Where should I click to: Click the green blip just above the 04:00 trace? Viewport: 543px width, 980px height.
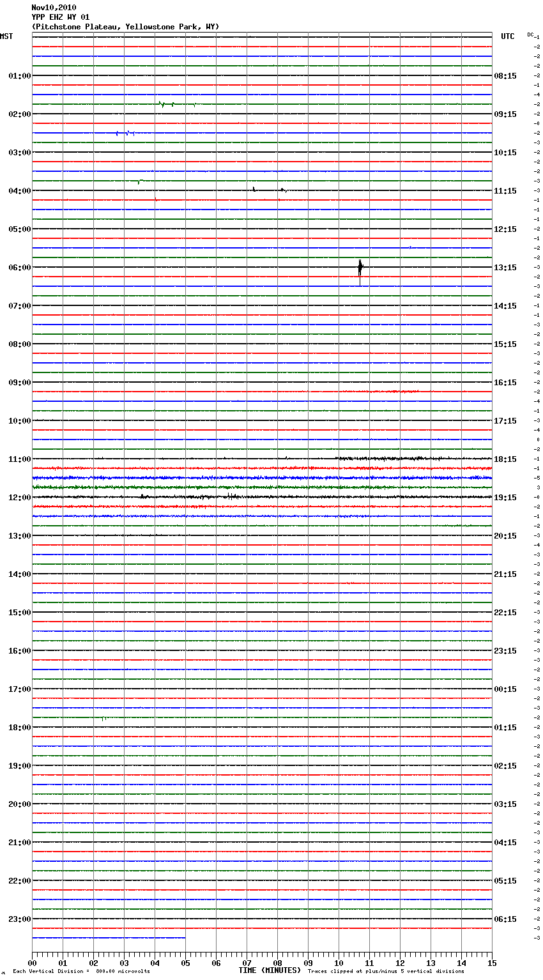(x=139, y=182)
